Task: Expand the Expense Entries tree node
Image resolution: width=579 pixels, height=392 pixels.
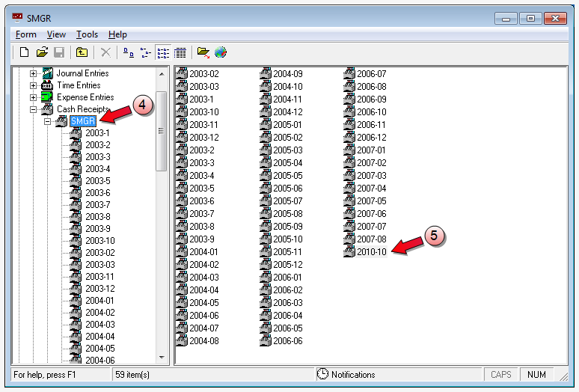Action: point(33,97)
